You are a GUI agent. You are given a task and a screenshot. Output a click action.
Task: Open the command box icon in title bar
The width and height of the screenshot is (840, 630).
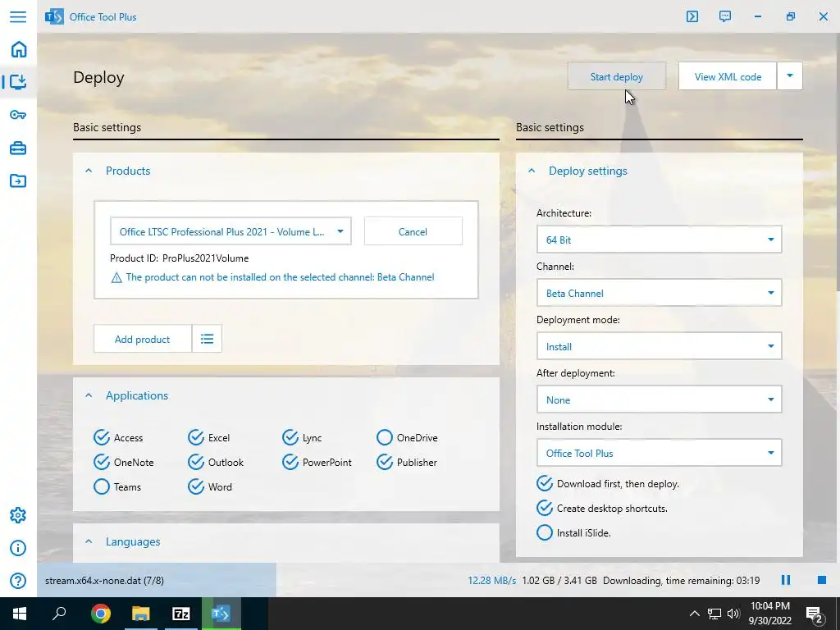pyautogui.click(x=692, y=16)
